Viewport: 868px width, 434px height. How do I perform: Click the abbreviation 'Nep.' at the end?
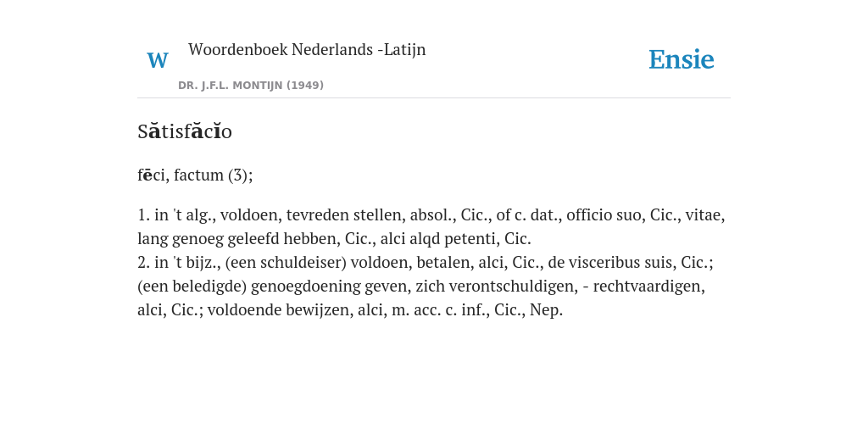click(547, 310)
